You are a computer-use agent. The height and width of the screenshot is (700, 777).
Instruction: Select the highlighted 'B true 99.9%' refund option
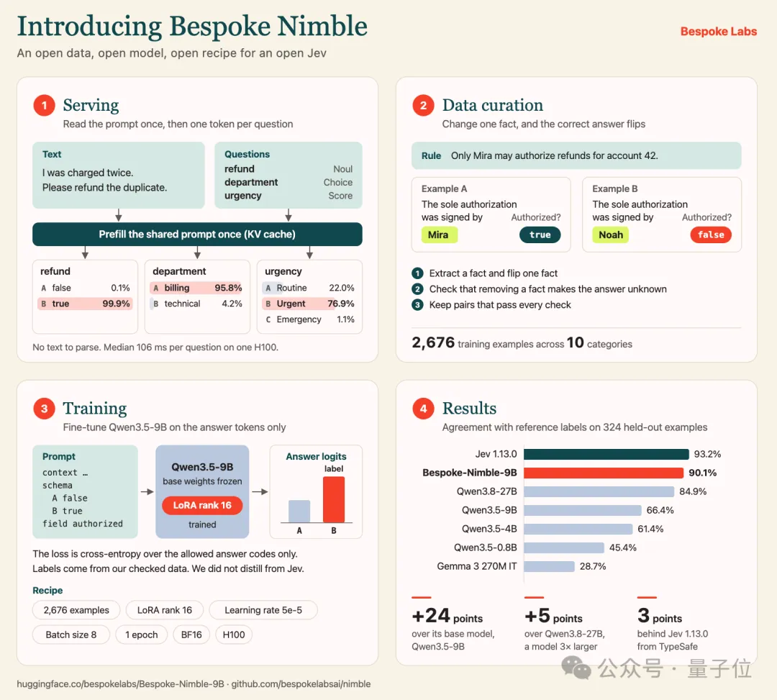pos(85,304)
